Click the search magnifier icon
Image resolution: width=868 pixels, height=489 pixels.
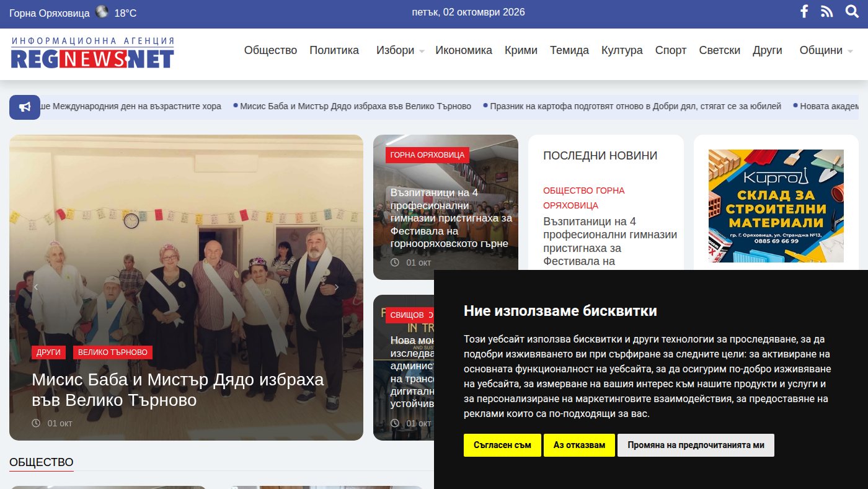point(852,11)
